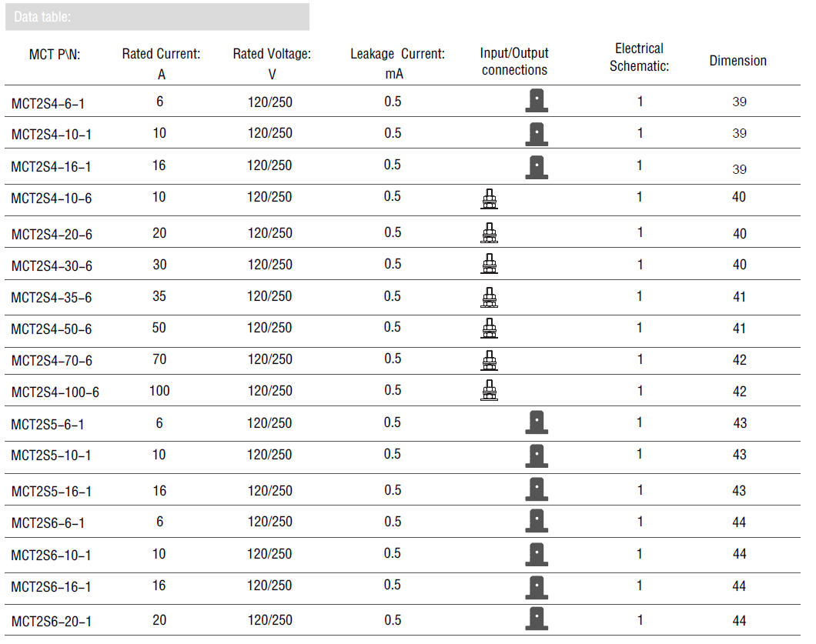Click the connector icon in the MCT2S5-6-1 row

pyautogui.click(x=537, y=422)
